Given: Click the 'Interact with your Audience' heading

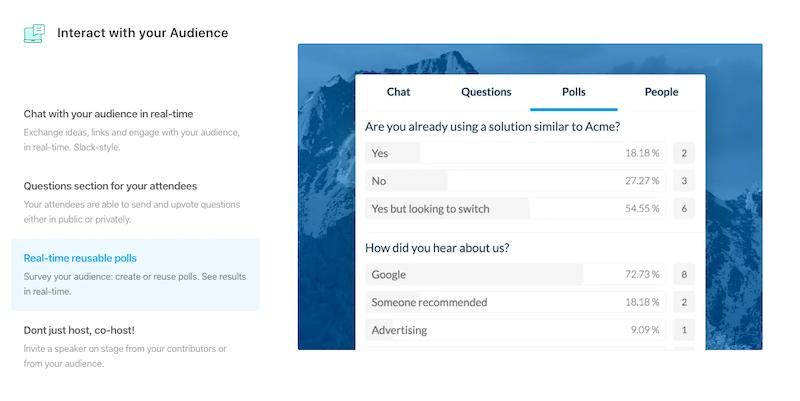Looking at the screenshot, I should (x=142, y=33).
